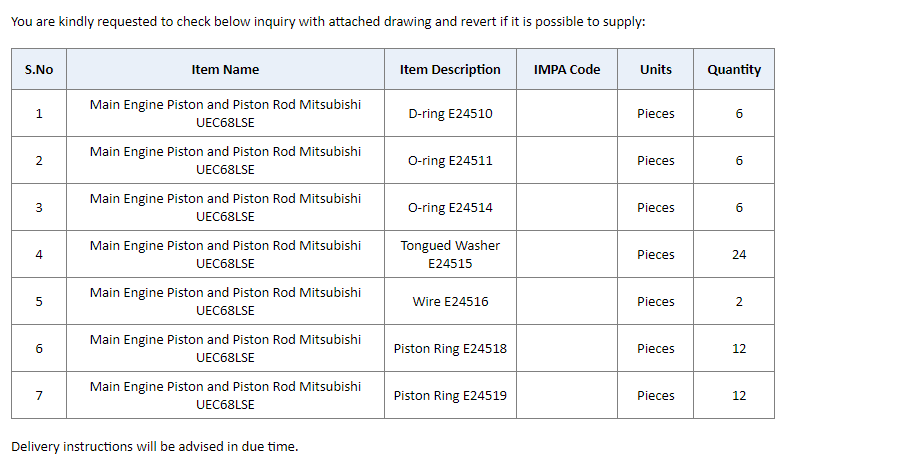This screenshot has height=462, width=919.
Task: Click serial number 7 cell
Action: (39, 395)
